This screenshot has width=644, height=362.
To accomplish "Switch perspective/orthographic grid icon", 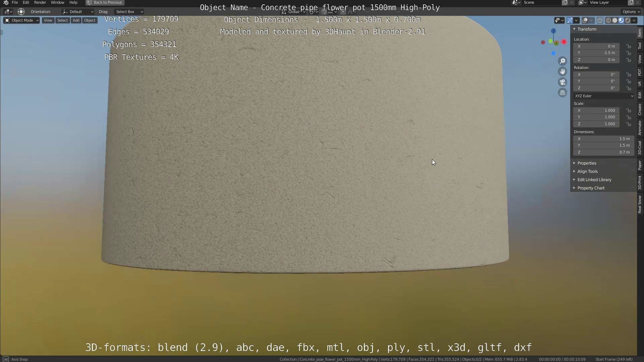I will click(x=562, y=93).
